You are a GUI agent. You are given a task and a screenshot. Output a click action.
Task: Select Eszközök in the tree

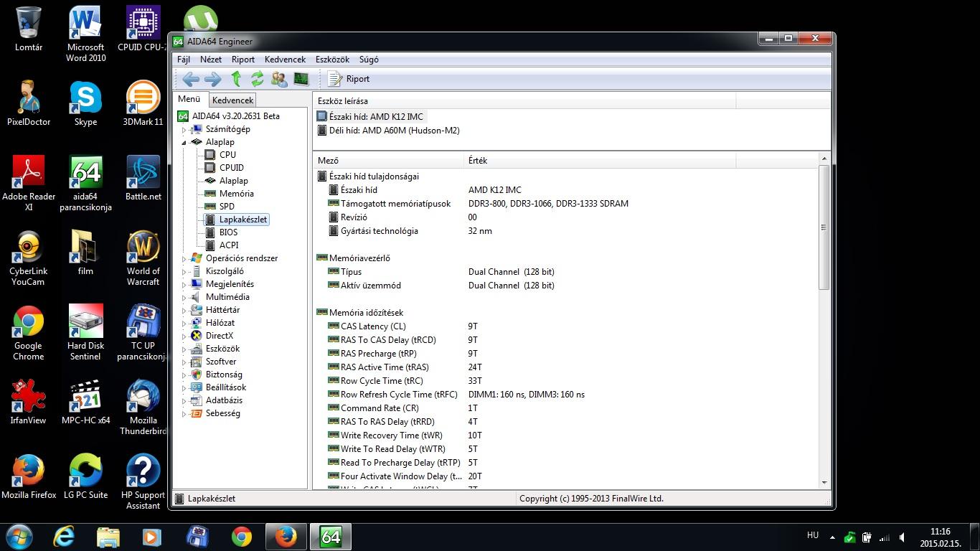pos(222,349)
